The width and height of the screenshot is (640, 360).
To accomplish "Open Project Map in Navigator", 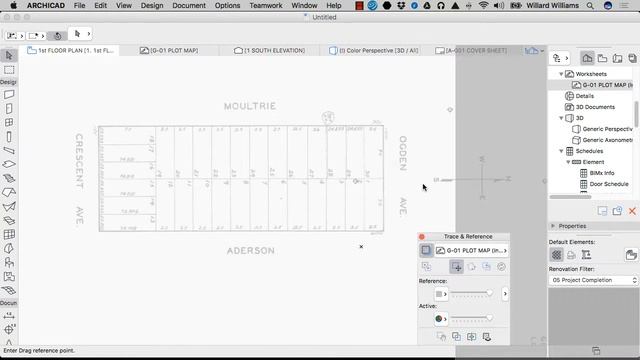I will tap(587, 58).
